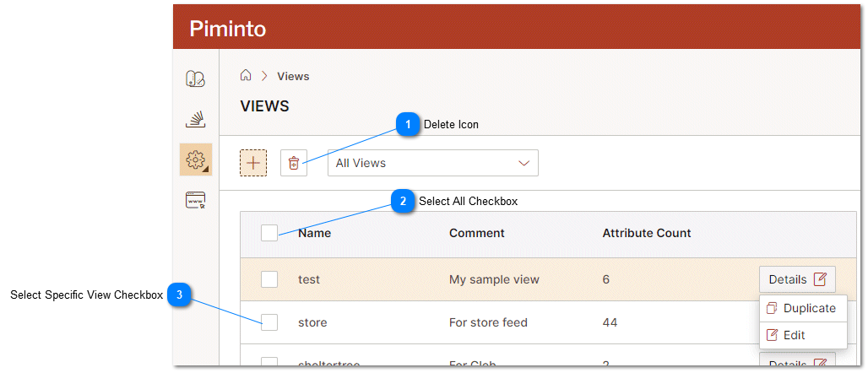
Task: Click the Comment column header
Action: point(476,233)
